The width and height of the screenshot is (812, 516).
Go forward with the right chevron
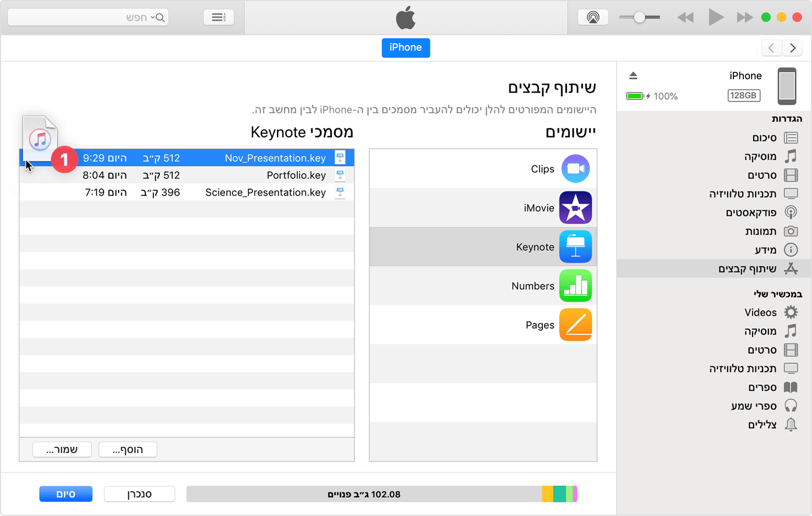click(x=792, y=48)
